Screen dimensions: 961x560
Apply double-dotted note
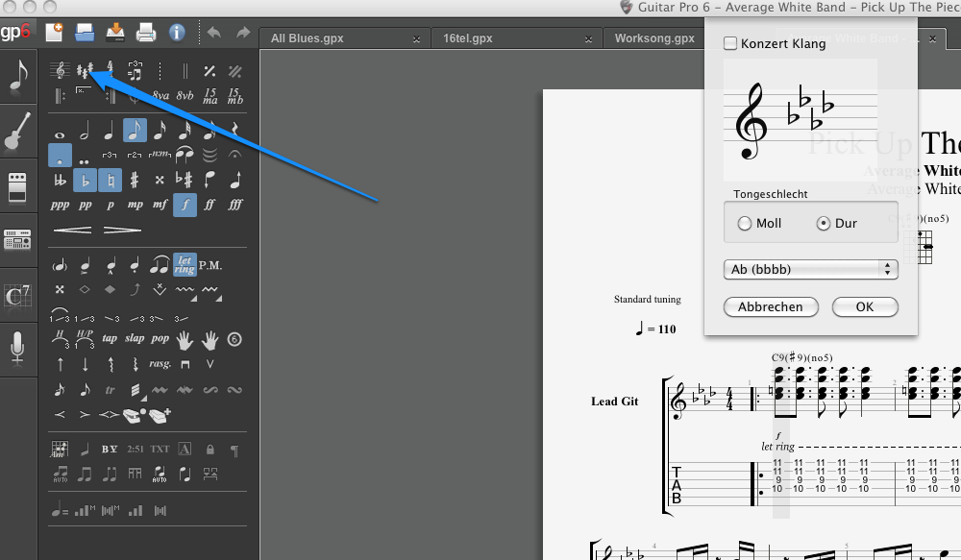tap(85, 161)
